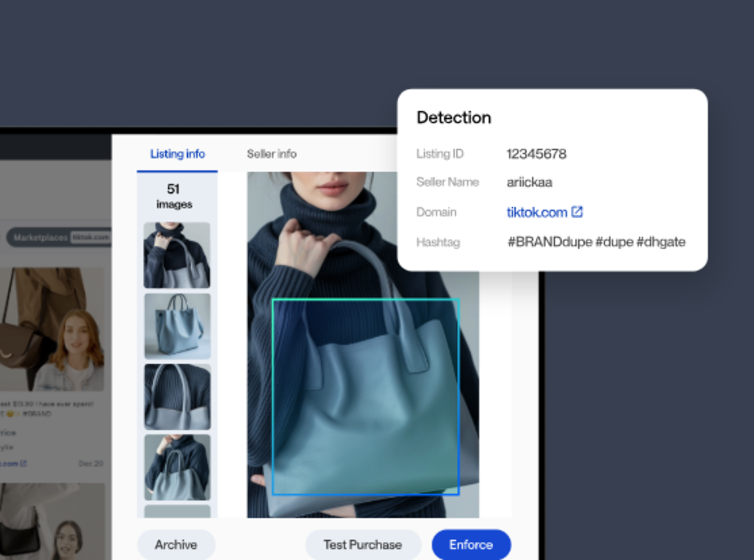Image resolution: width=754 pixels, height=560 pixels.
Task: Click the partially visible fifth thumbnail
Action: point(177,511)
